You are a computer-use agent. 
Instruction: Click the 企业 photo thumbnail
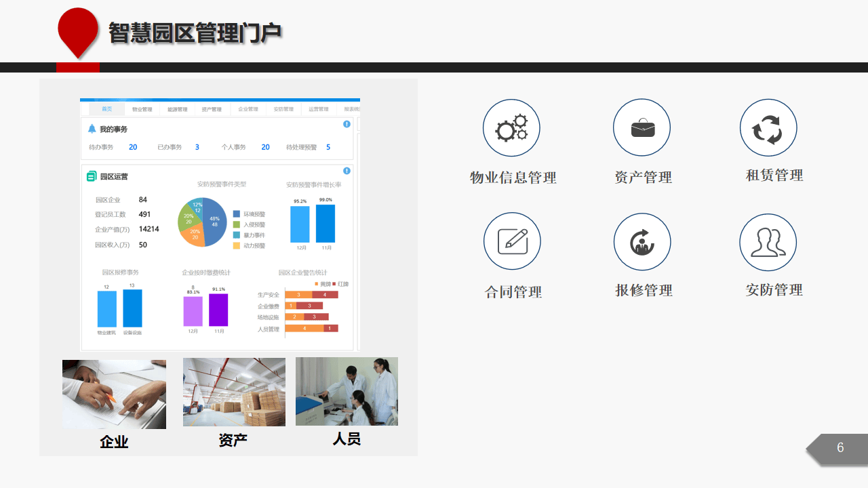[114, 394]
